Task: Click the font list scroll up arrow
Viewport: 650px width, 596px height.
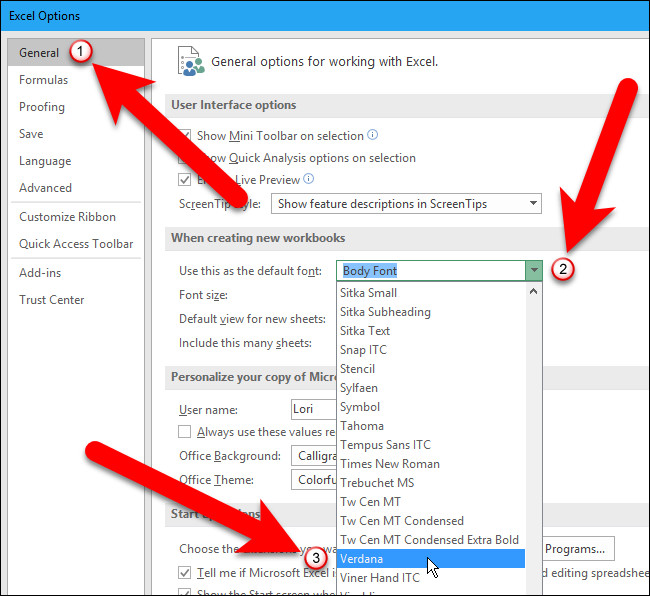Action: [534, 291]
